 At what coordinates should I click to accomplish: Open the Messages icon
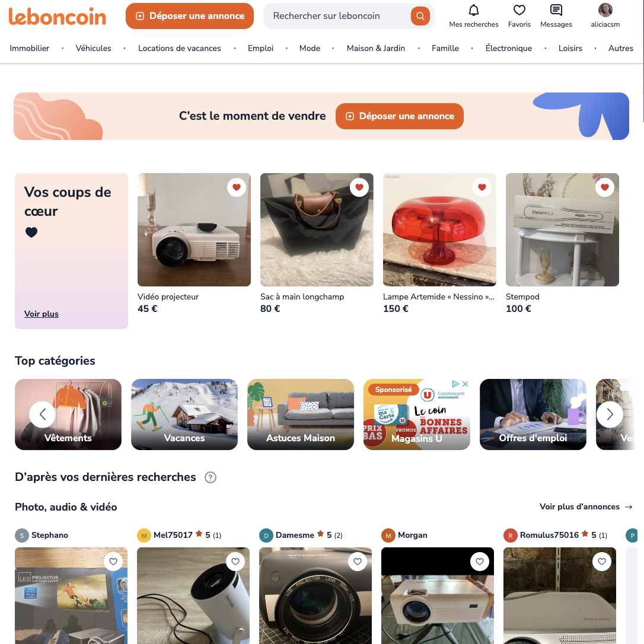point(556,10)
